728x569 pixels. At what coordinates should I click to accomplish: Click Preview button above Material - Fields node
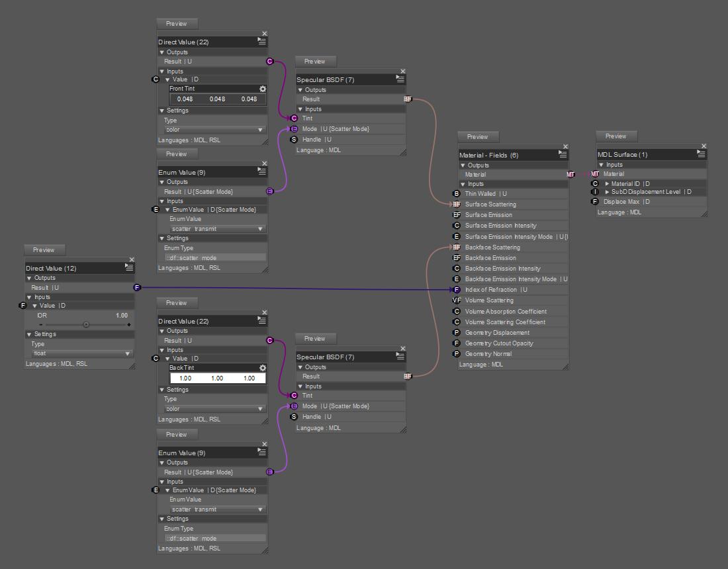point(478,137)
